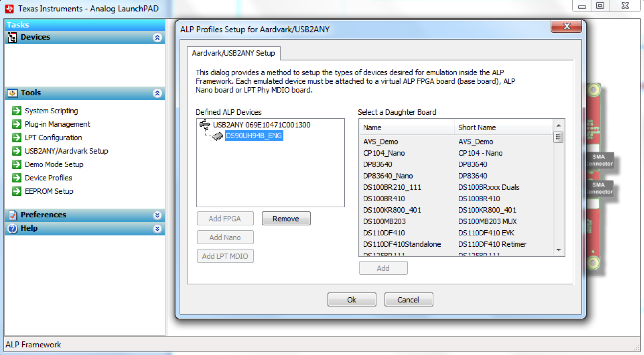The height and width of the screenshot is (355, 644).
Task: Click CP104 - Nano short name cell
Action: [x=480, y=153]
